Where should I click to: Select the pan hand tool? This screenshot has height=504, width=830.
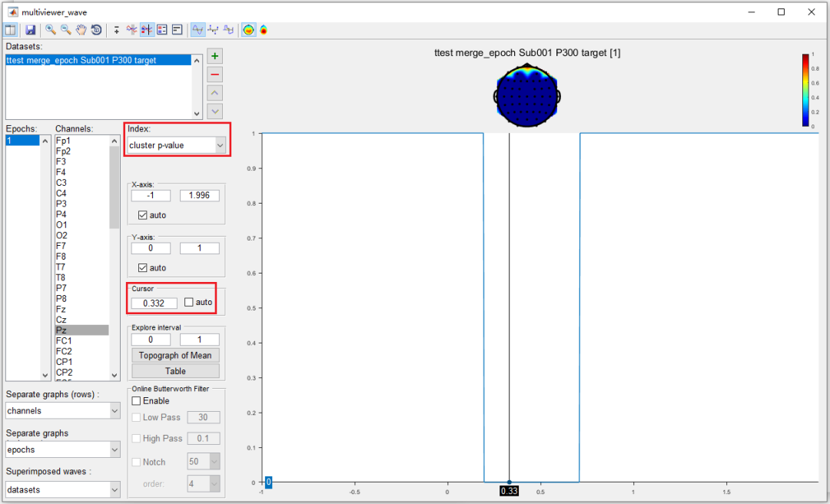(x=81, y=30)
